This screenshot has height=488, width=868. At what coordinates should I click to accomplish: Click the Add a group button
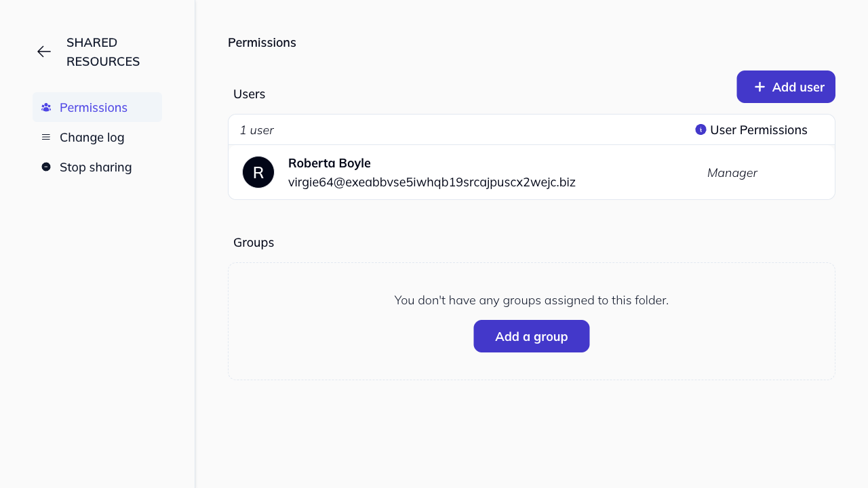(x=531, y=336)
